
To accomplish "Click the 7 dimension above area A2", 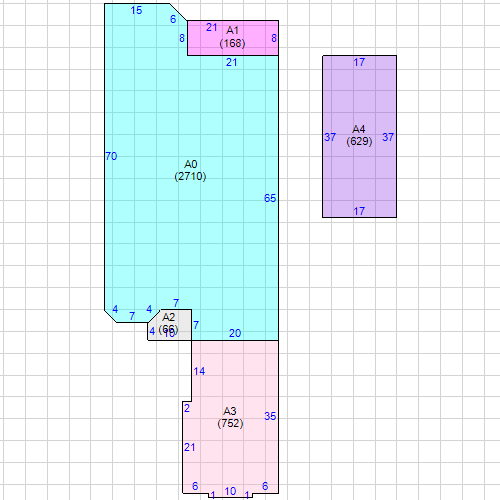I will point(176,303).
